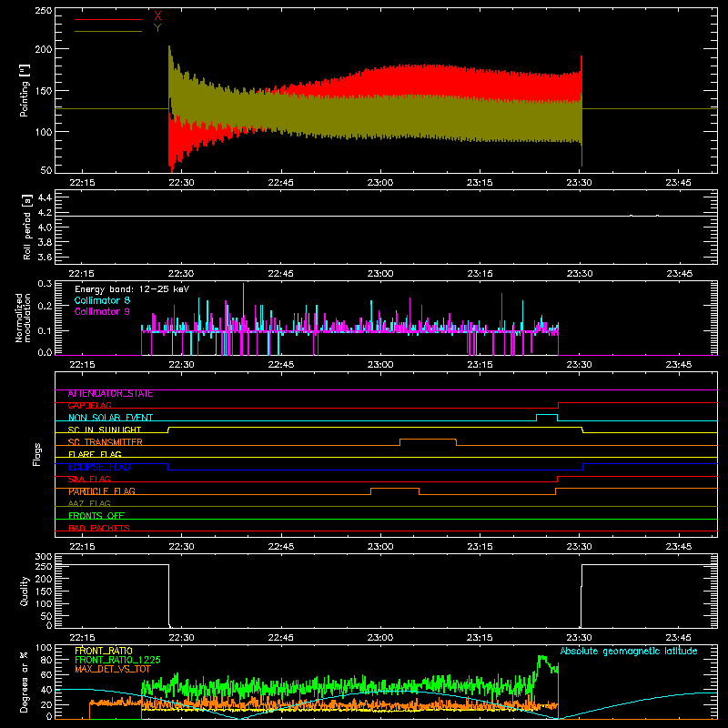This screenshot has width=728, height=728.
Task: Click the Degrees or % axis title
Action: (25, 682)
